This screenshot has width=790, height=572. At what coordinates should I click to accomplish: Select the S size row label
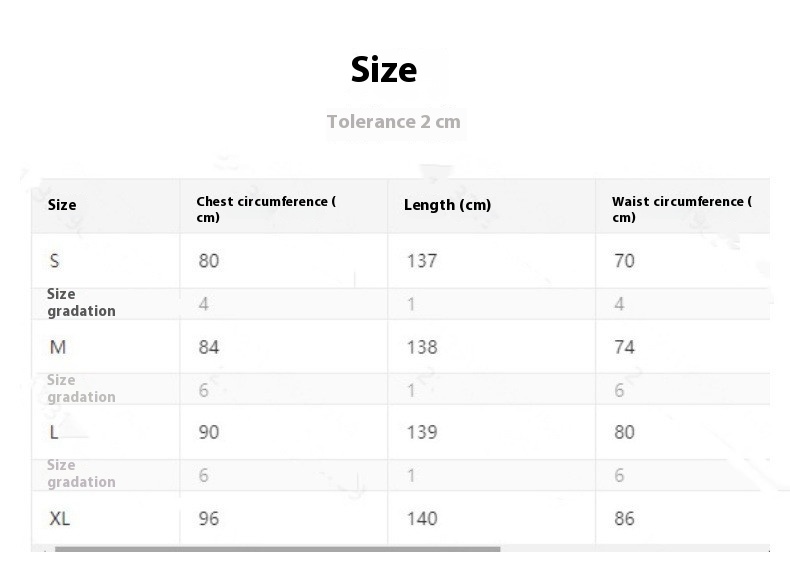click(54, 261)
